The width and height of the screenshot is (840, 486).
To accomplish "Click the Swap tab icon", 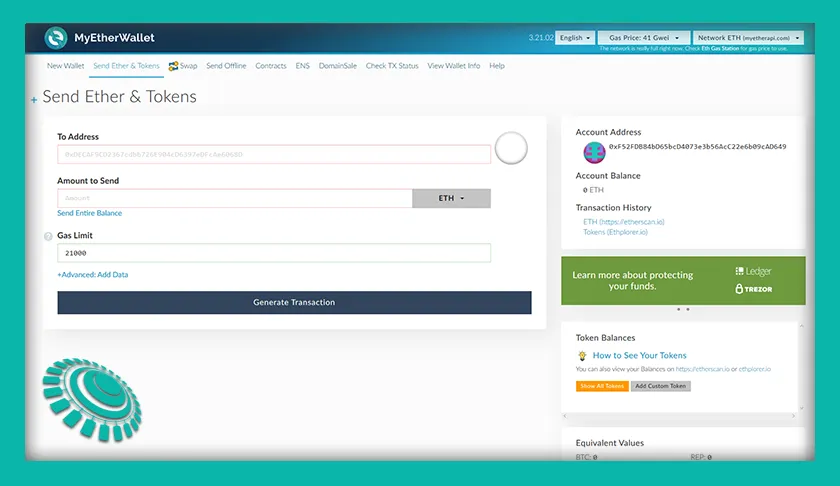I will pos(173,66).
